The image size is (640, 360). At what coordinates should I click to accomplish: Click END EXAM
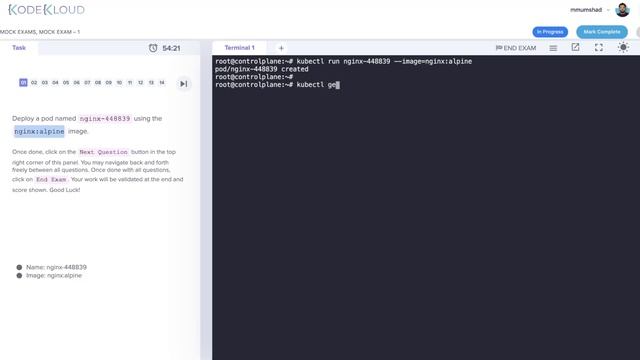pos(516,48)
